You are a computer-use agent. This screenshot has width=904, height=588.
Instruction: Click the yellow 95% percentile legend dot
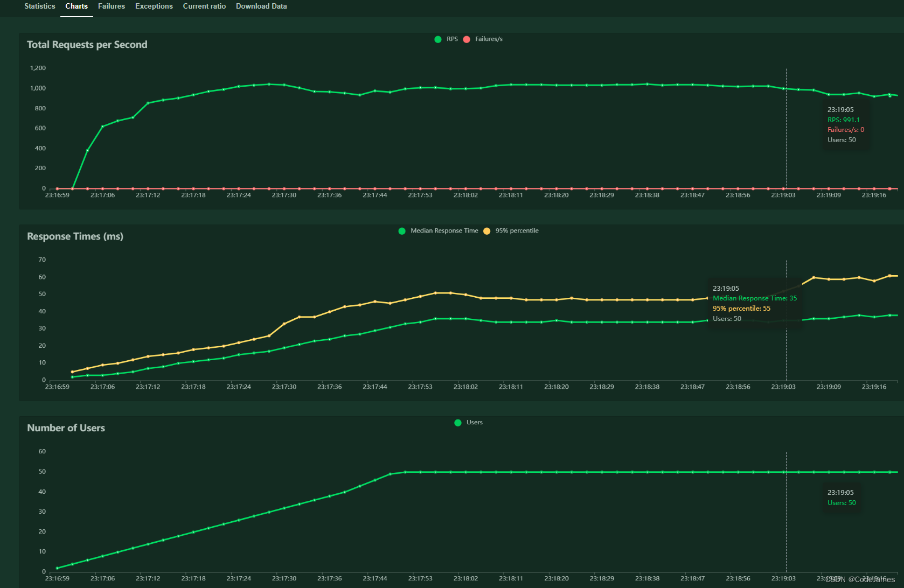[487, 231]
